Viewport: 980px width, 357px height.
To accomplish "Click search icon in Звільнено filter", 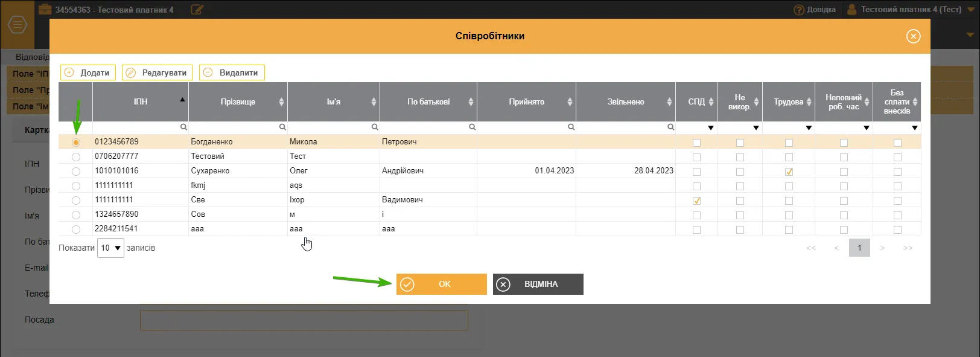I will [x=670, y=127].
